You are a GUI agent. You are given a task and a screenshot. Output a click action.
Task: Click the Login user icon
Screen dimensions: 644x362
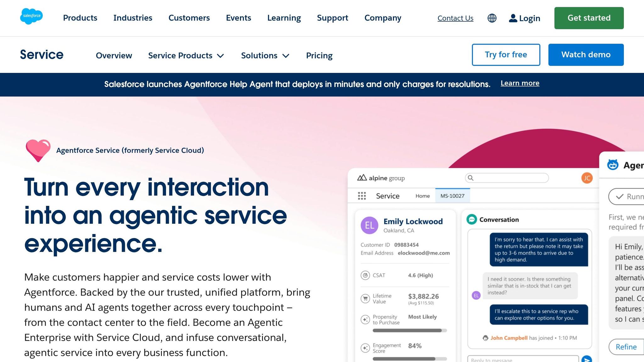513,18
